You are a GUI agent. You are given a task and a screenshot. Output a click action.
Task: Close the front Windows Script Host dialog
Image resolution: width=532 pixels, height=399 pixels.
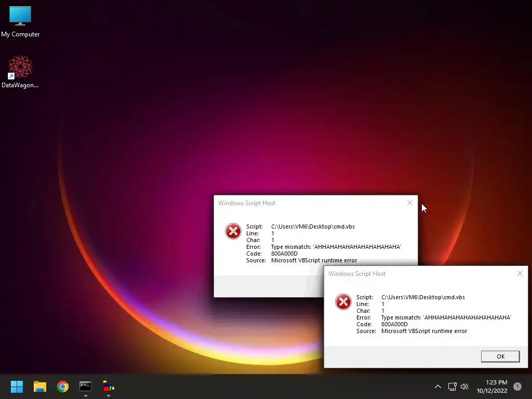point(520,273)
